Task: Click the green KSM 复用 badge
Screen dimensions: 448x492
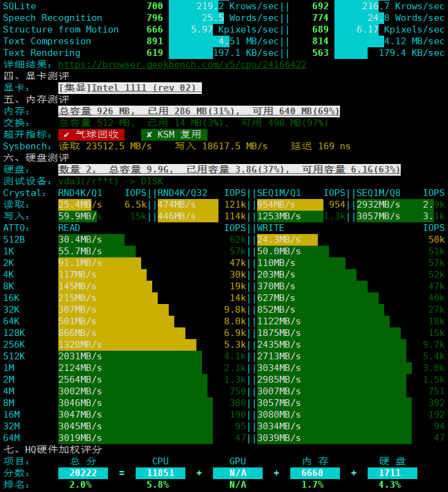Action: click(174, 135)
